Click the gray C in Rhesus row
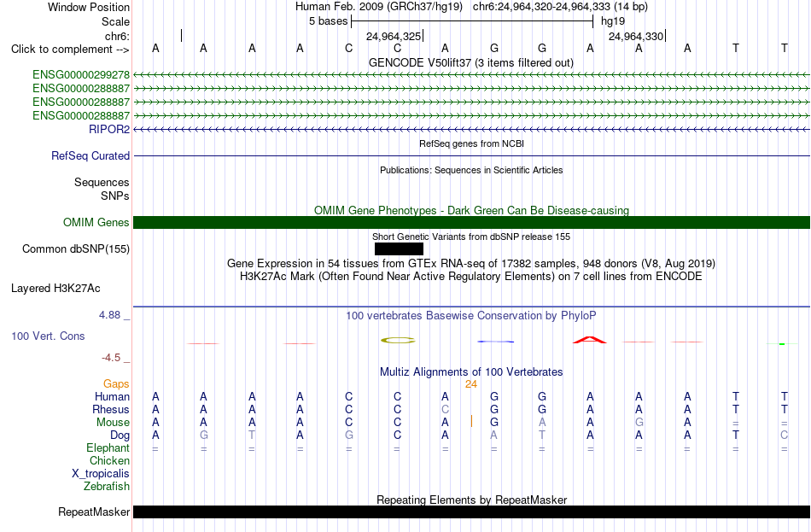 445,409
